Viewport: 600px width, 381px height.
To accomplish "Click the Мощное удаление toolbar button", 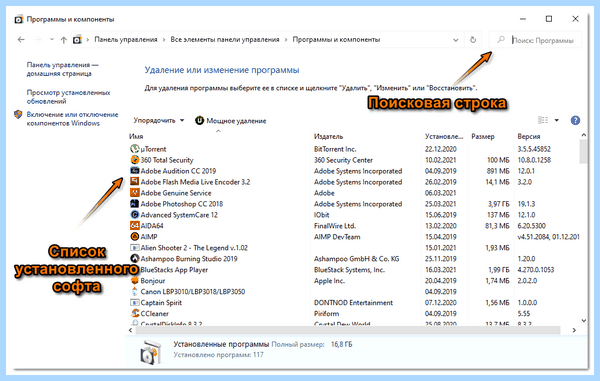I will coord(230,120).
